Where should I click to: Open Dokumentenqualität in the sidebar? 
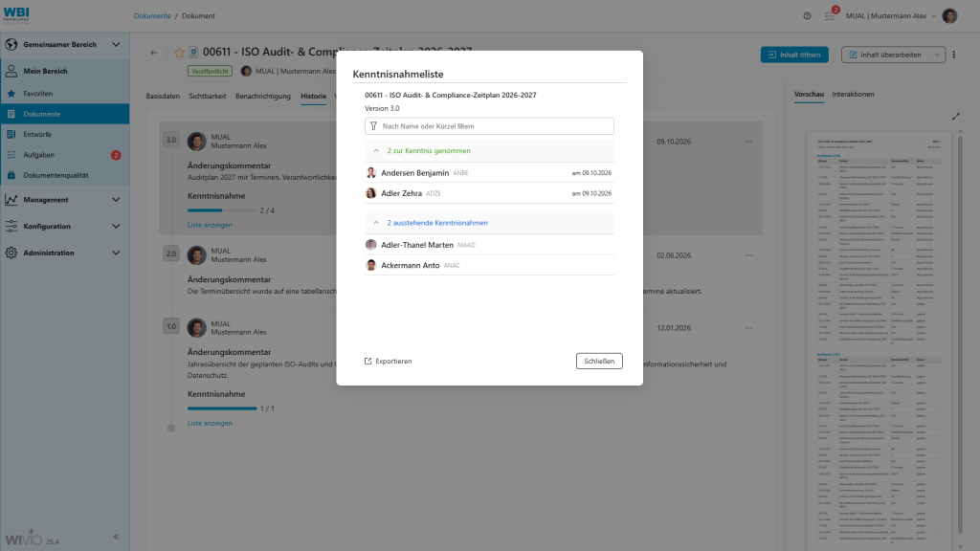65,176
